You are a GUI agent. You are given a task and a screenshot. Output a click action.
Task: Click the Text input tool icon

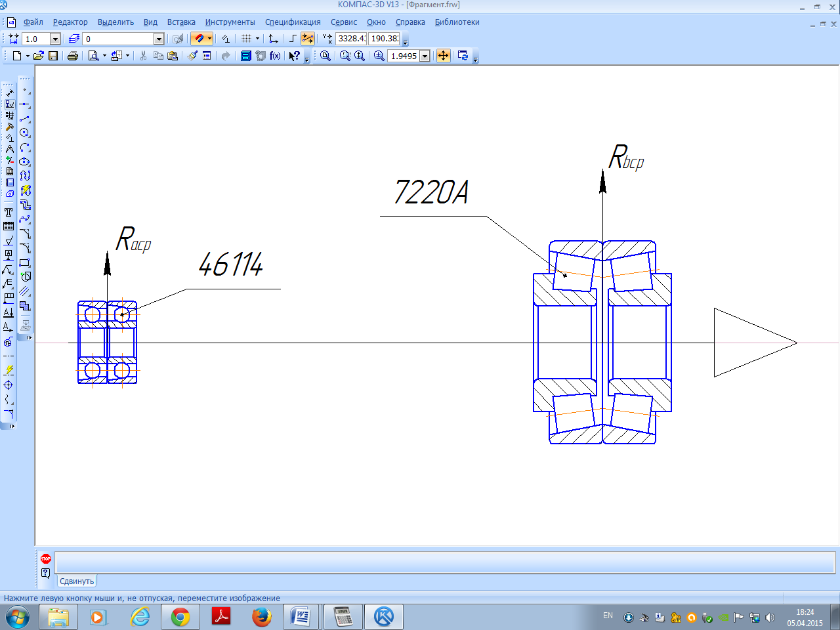point(9,212)
